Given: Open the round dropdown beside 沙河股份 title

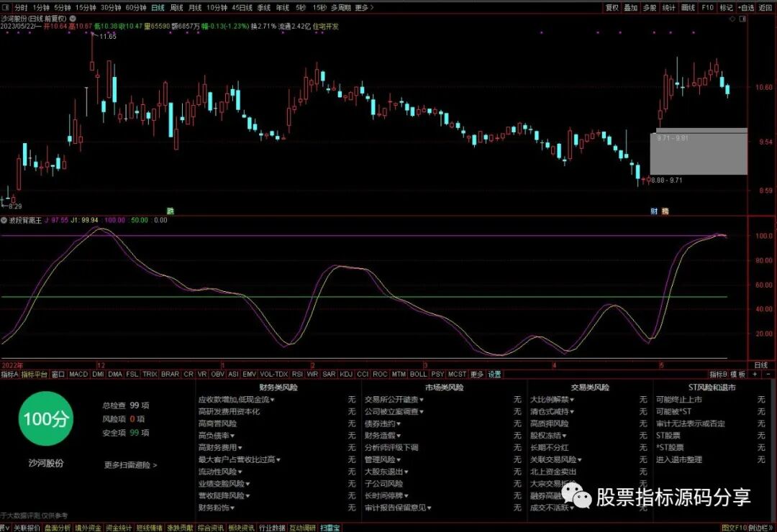Looking at the screenshot, I should pyautogui.click(x=73, y=18).
